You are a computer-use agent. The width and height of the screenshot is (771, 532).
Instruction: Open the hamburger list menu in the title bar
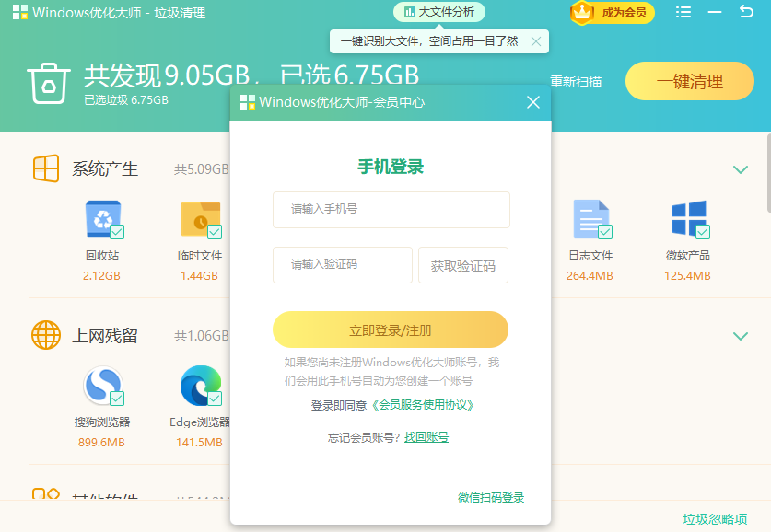[x=683, y=13]
